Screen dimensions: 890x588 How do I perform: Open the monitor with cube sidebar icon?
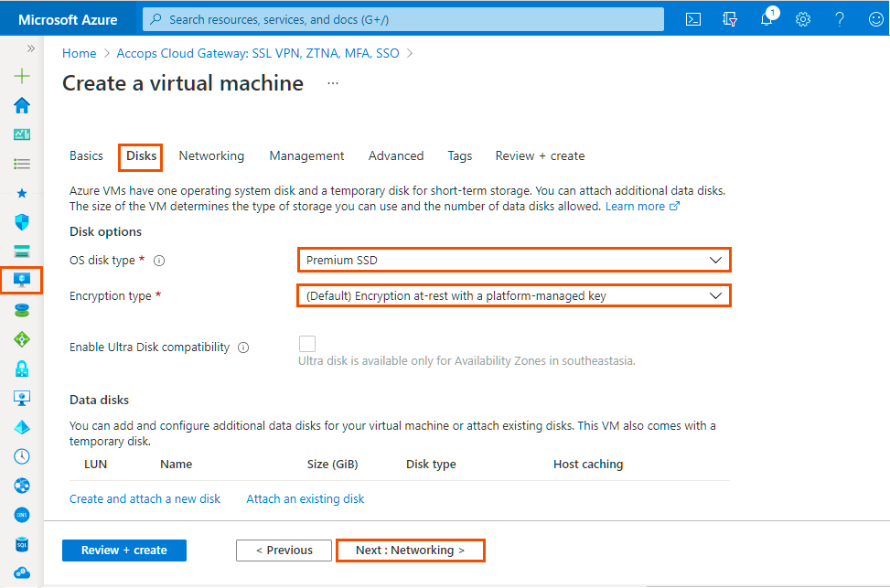click(22, 398)
